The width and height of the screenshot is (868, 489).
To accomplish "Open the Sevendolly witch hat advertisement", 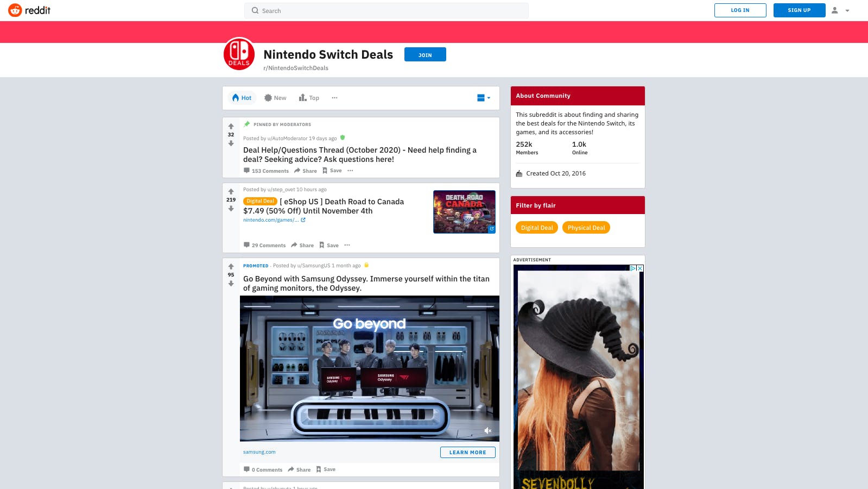I will click(x=579, y=377).
